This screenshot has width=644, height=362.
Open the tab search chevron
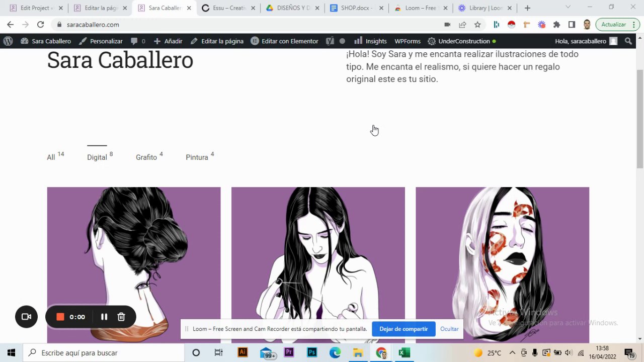[x=568, y=7]
